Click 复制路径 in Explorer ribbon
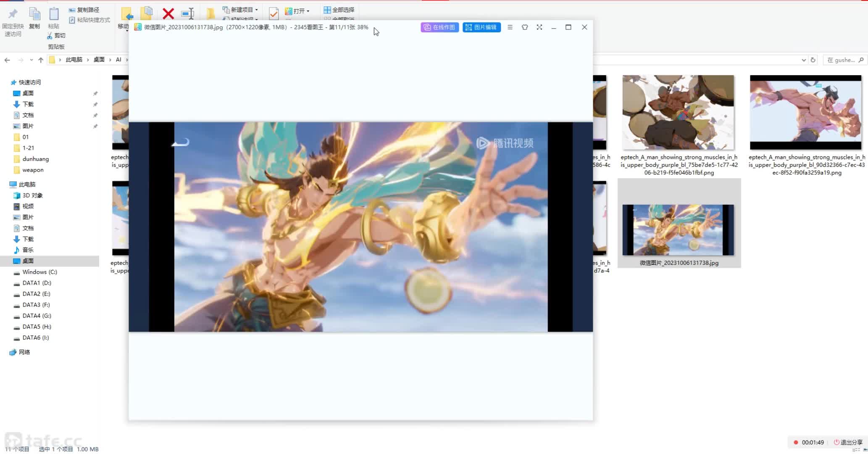The image size is (868, 454). [84, 10]
